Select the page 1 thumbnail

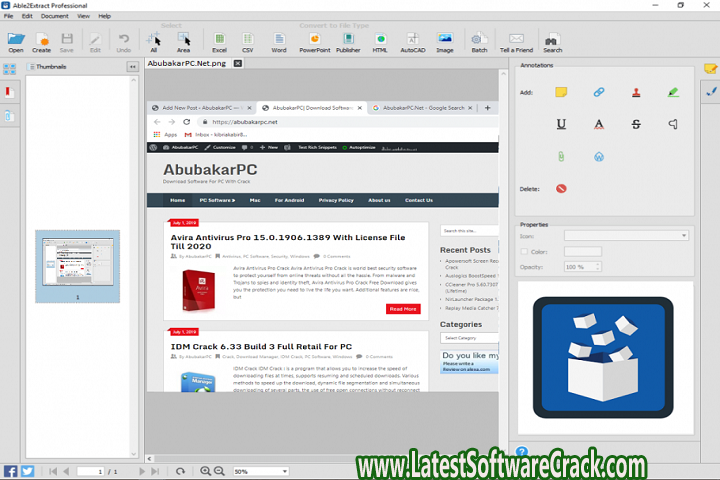pyautogui.click(x=77, y=266)
